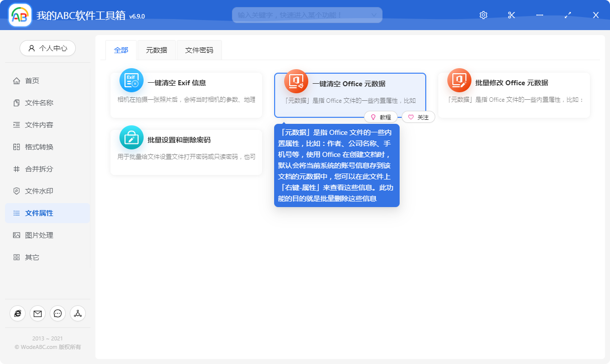
Task: Switch to the 元数据 tab
Action: click(x=156, y=50)
